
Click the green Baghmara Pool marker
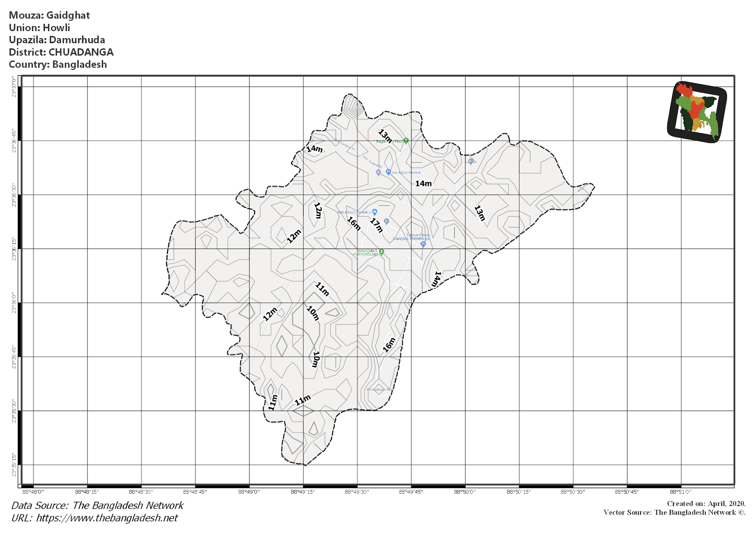tap(406, 141)
